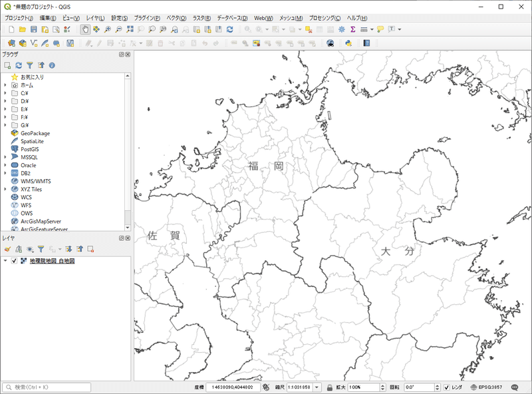Viewport: 532px width, 394px height.
Task: Open the scale dropdown arrow
Action: [x=317, y=387]
